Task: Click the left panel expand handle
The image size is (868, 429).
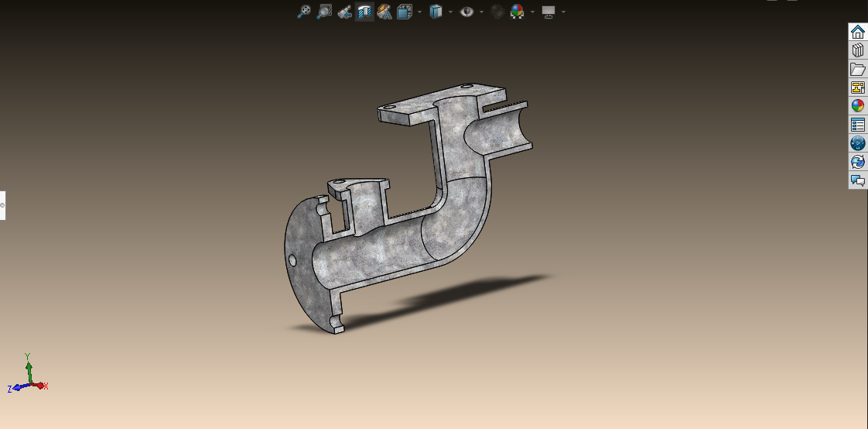Action: [2, 205]
